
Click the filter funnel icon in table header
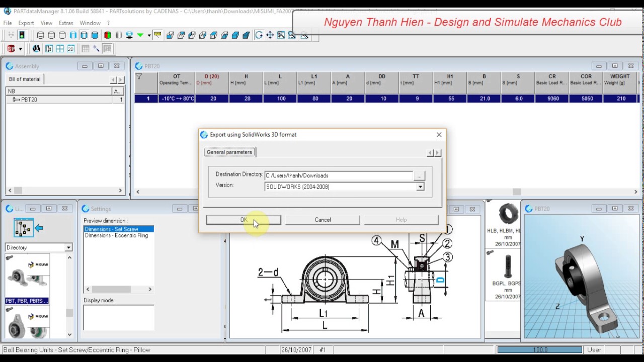pos(139,76)
